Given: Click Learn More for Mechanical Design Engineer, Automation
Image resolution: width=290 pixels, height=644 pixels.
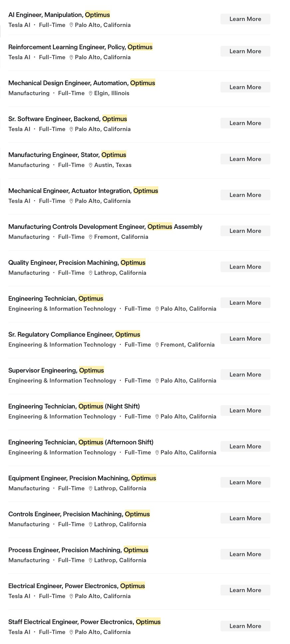Looking at the screenshot, I should point(245,87).
